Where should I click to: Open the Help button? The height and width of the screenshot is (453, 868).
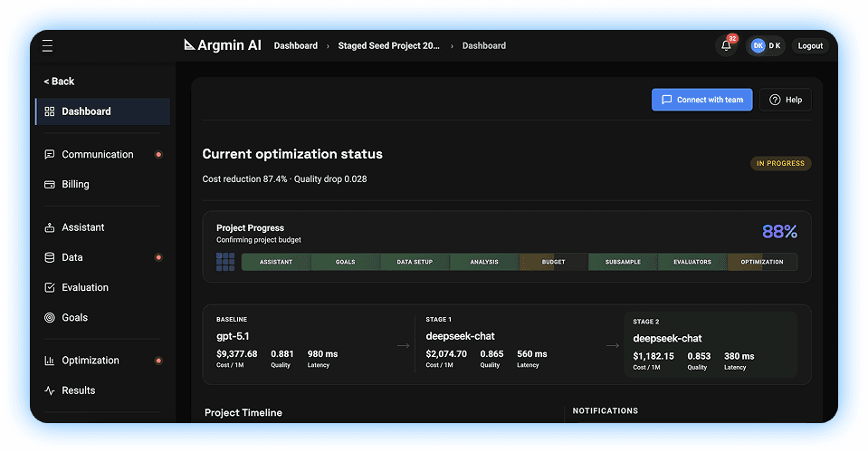[786, 100]
